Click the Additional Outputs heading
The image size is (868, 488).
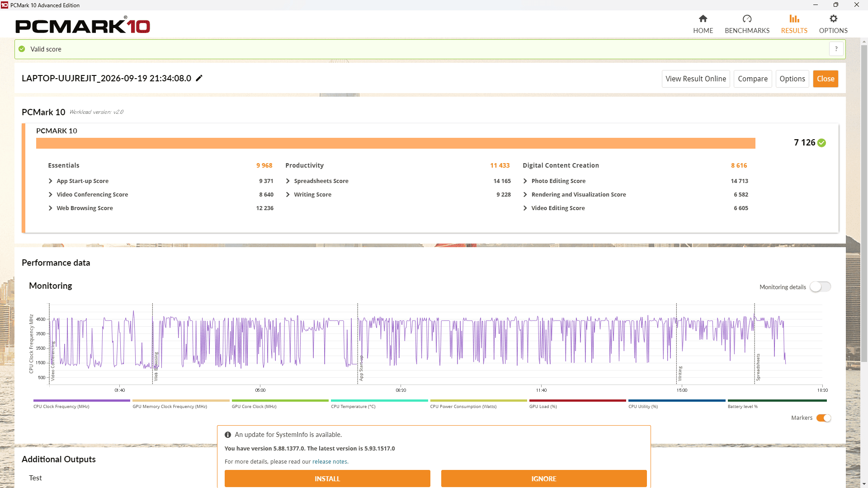point(59,459)
